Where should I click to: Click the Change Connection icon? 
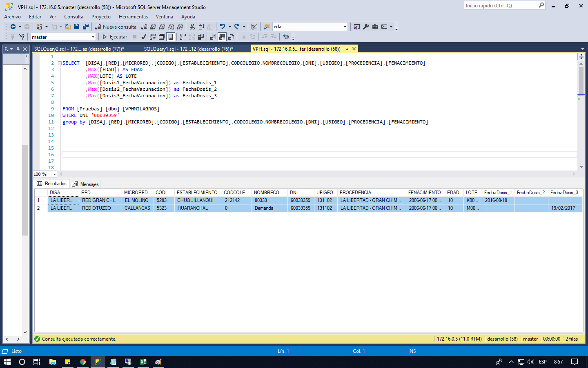(x=22, y=37)
